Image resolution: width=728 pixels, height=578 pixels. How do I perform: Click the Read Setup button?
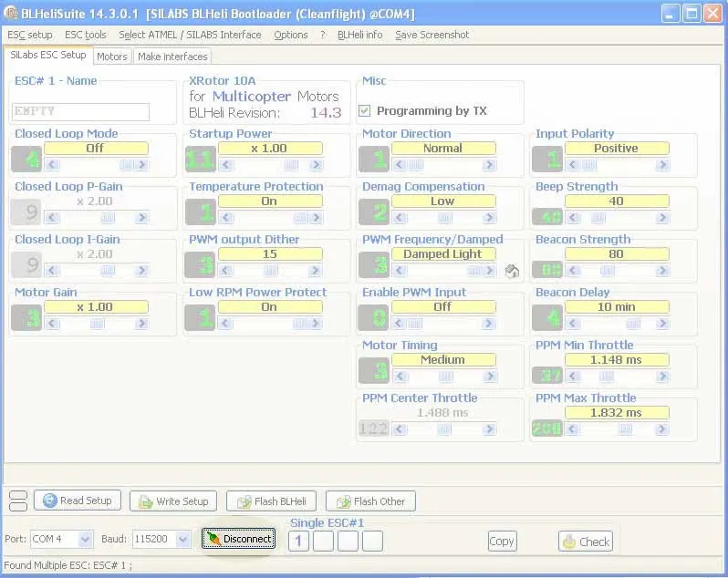click(77, 501)
